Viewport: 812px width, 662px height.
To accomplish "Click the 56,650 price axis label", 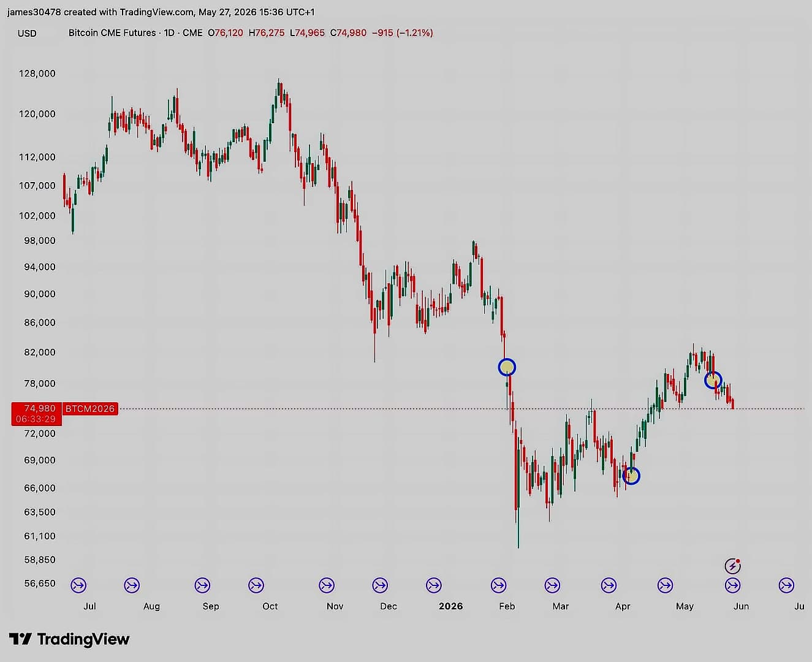I will pos(40,583).
